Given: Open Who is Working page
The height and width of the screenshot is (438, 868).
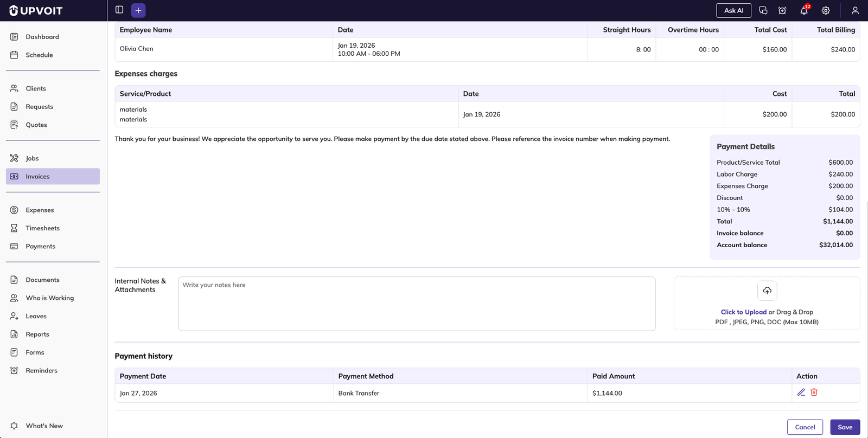Looking at the screenshot, I should click(49, 298).
